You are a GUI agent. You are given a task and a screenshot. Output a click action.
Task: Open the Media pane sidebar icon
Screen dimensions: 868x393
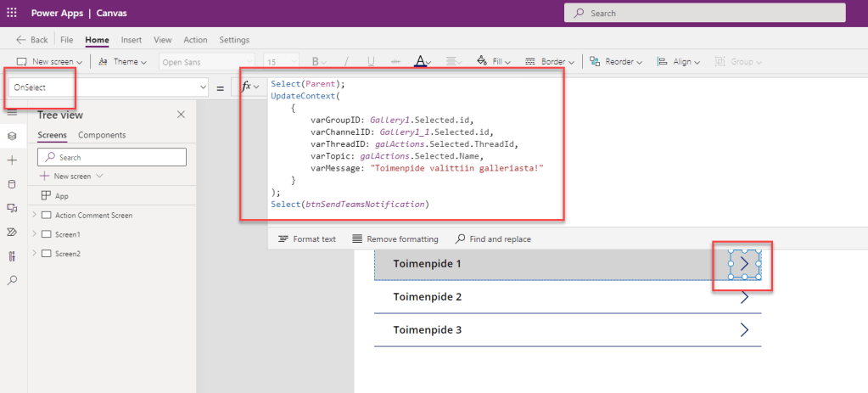pos(12,208)
